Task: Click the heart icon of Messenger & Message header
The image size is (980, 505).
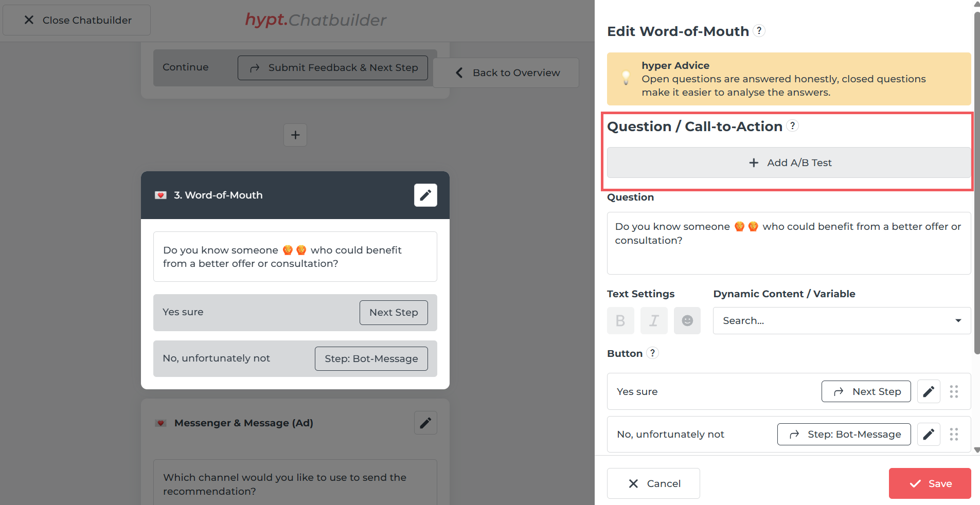Action: pos(161,423)
